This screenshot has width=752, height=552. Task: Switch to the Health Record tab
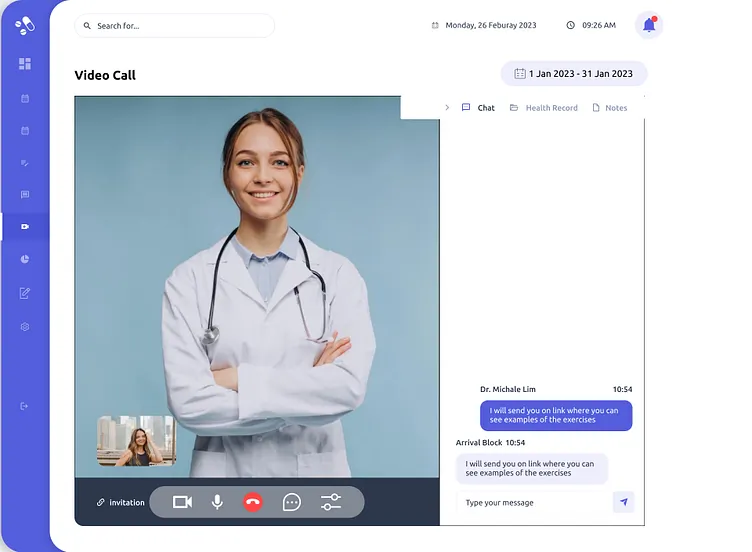[544, 107]
